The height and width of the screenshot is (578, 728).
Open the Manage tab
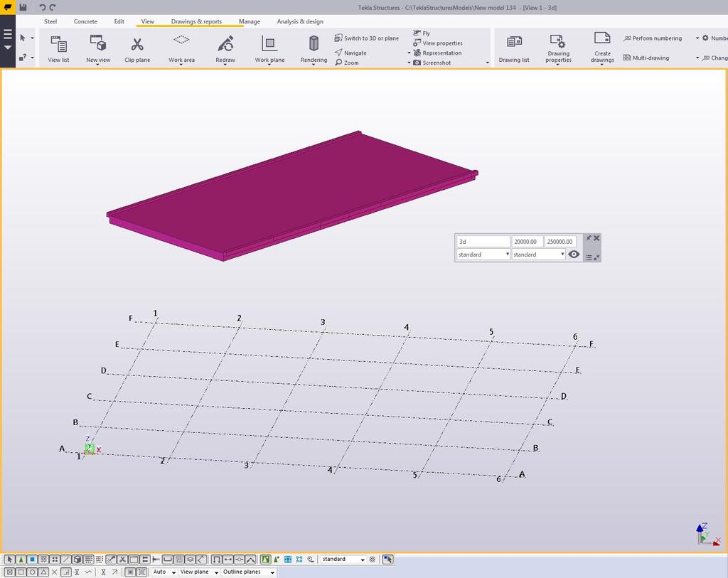tap(250, 21)
